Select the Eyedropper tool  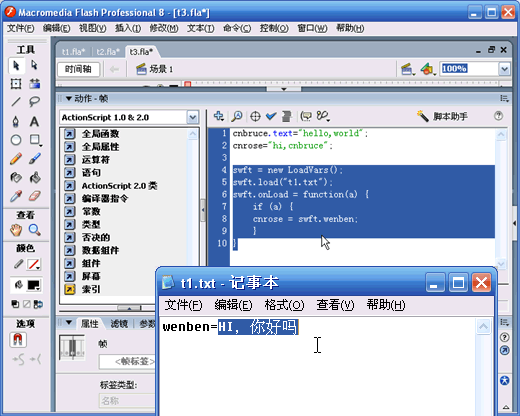pyautogui.click(x=16, y=196)
